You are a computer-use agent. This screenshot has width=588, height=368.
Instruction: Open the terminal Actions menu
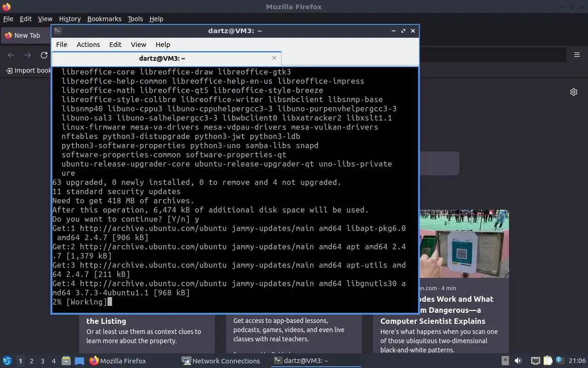point(88,45)
